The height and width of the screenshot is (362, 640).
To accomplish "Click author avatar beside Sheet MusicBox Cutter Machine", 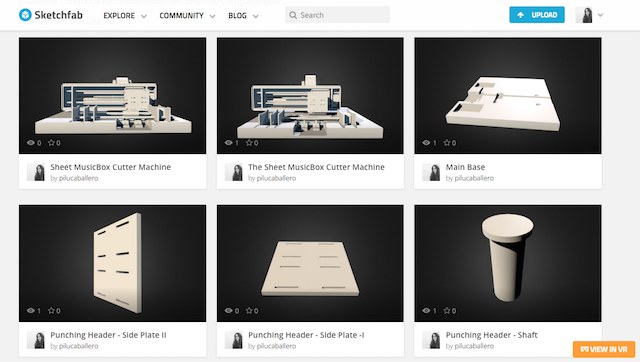I will pyautogui.click(x=36, y=172).
